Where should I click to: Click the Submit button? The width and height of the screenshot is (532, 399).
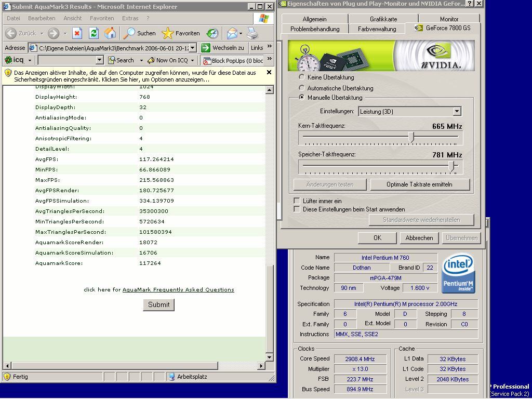(x=158, y=304)
